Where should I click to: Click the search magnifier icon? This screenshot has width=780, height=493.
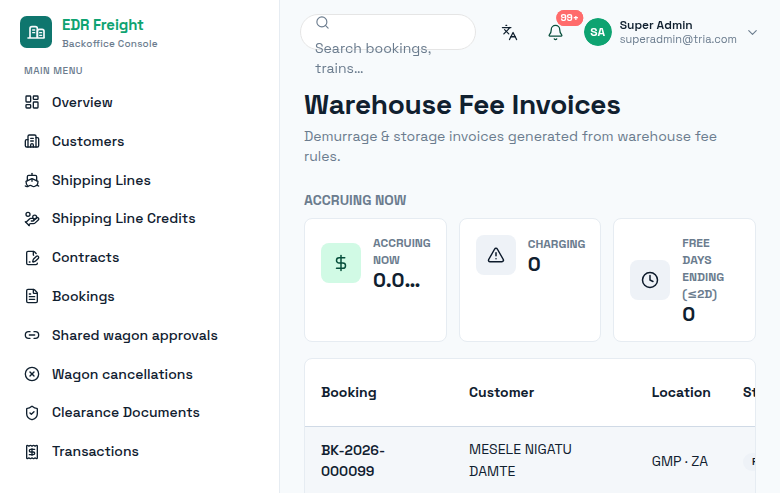pos(322,23)
